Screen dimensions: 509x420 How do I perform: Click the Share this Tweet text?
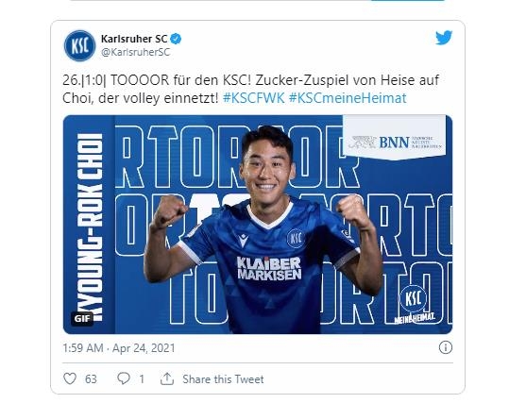click(x=223, y=379)
